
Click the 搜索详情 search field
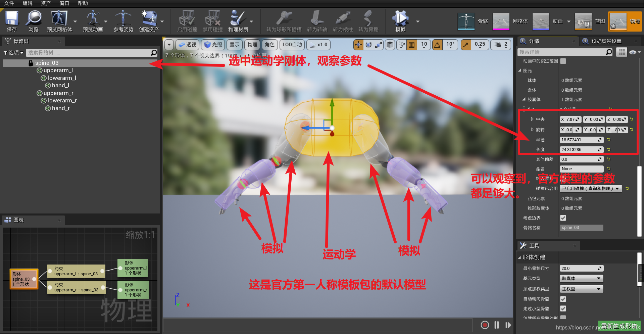(x=564, y=52)
